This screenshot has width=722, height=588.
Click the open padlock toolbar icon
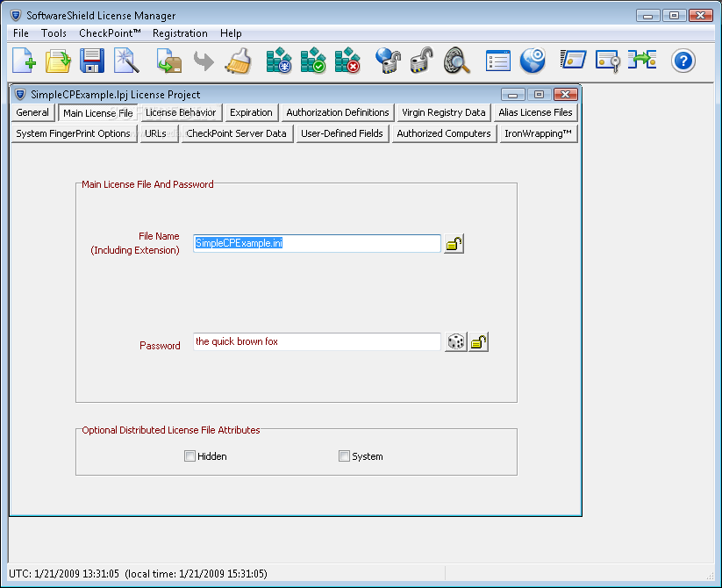[422, 61]
